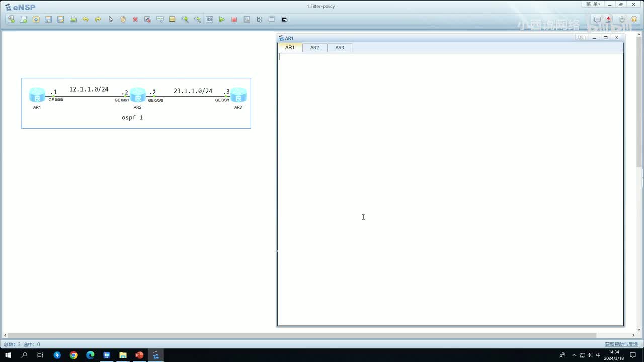Screen dimensions: 644x362
Task: Switch to the AR2 console tab
Action: coord(314,47)
